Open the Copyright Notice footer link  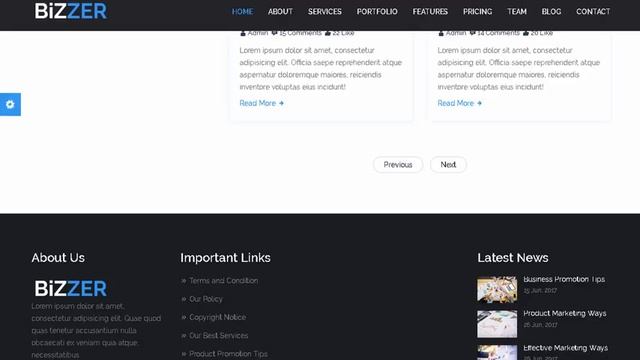(x=218, y=317)
